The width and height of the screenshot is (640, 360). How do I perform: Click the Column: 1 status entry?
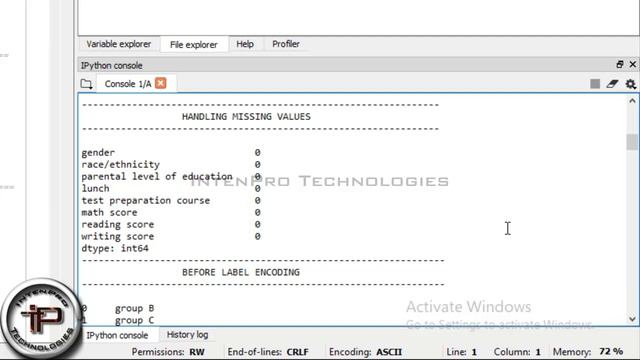pyautogui.click(x=517, y=352)
